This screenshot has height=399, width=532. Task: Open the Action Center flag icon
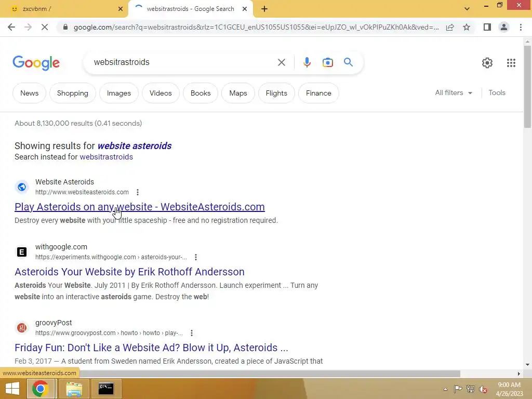pos(458,389)
